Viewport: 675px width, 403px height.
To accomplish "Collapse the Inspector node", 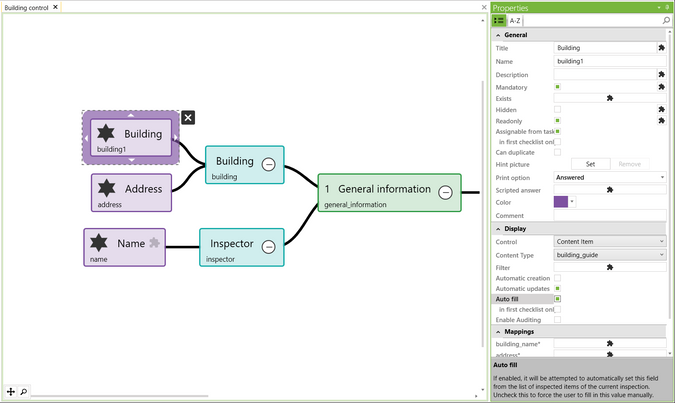I will tap(269, 245).
